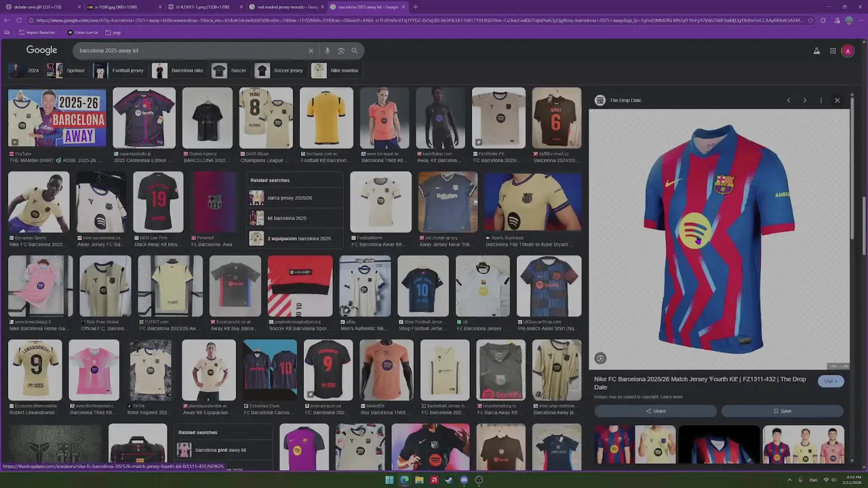Viewport: 868px width, 488px height.
Task: Open volume control in system tray
Action: 833,480
